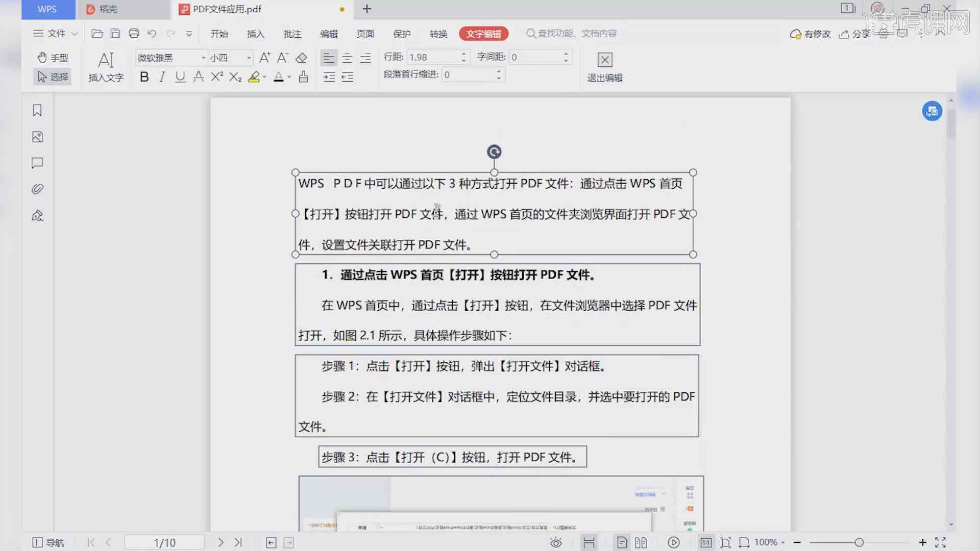The image size is (980, 551).
Task: Increase font size with the A+ icon
Action: (264, 58)
